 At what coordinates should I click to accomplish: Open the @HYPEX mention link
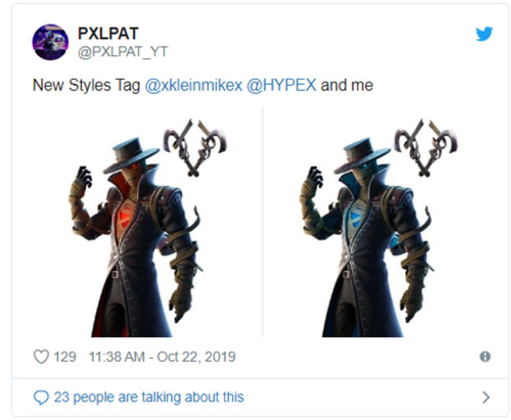coord(281,85)
